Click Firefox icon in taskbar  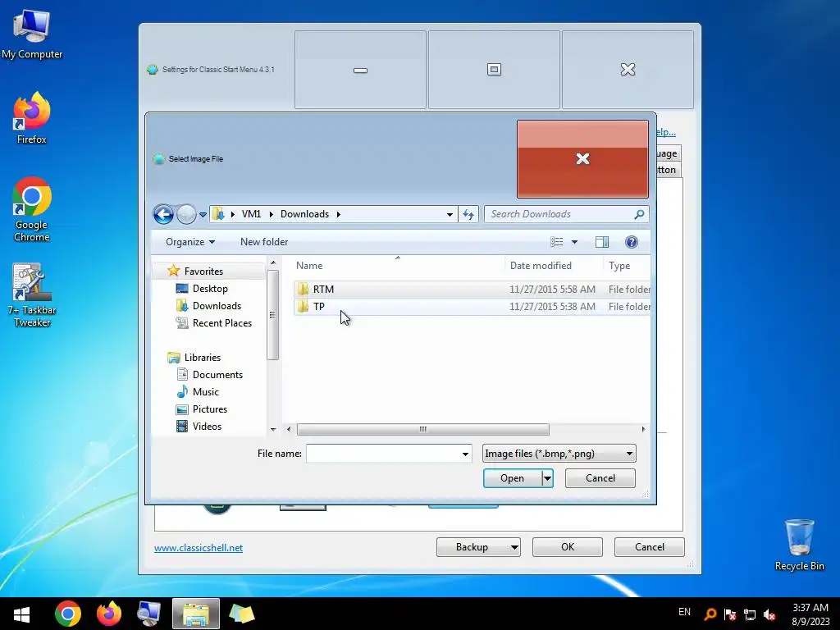click(109, 614)
